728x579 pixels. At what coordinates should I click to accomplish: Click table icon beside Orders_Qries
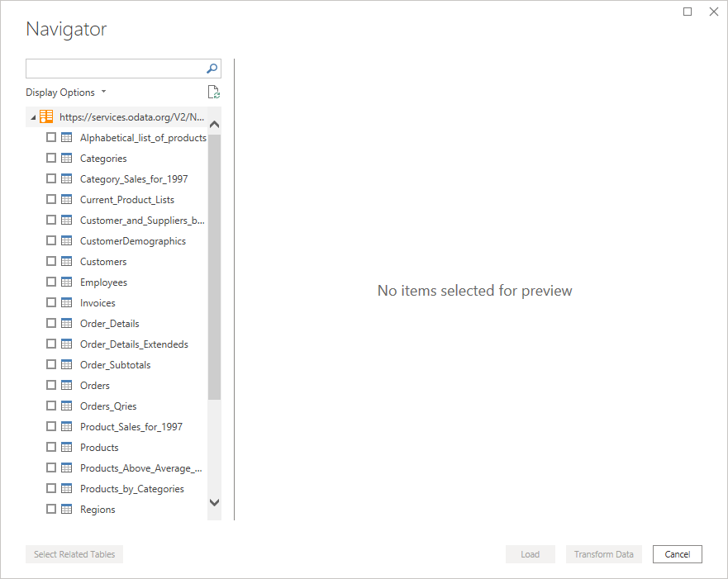[67, 406]
